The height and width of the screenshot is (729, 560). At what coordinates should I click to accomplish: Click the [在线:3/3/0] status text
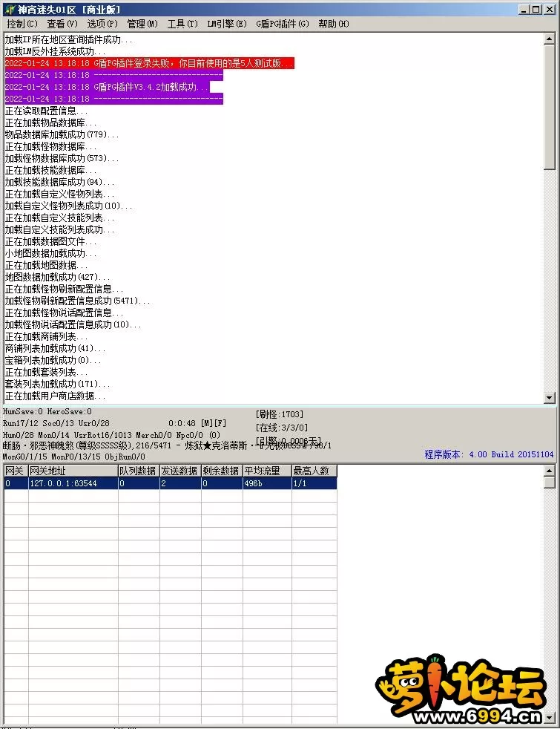pyautogui.click(x=281, y=428)
